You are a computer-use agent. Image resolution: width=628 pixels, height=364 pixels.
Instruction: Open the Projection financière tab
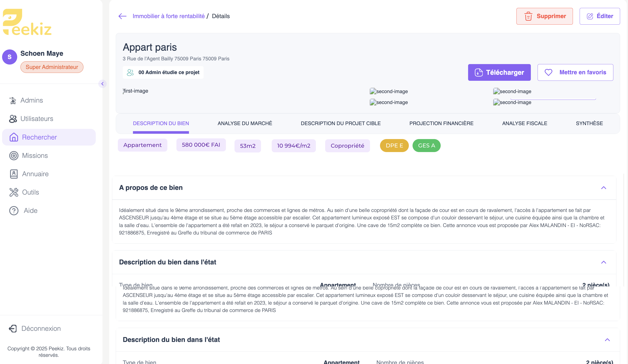tap(441, 123)
